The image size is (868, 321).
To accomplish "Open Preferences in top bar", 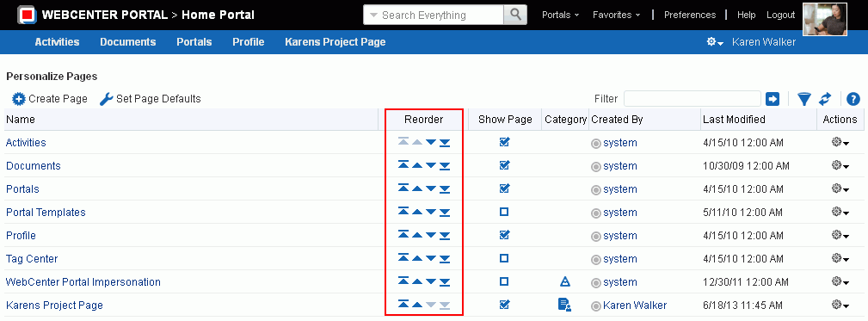I will coord(690,15).
